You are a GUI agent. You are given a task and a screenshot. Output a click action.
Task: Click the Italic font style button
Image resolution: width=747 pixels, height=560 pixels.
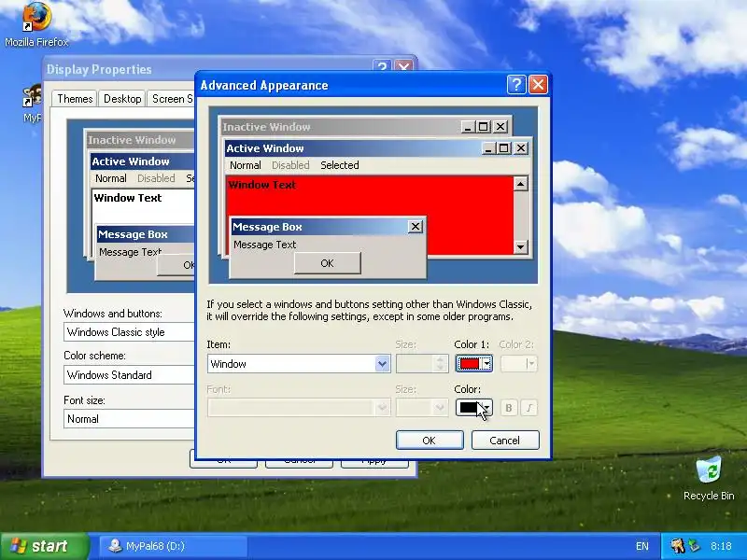[x=529, y=408]
